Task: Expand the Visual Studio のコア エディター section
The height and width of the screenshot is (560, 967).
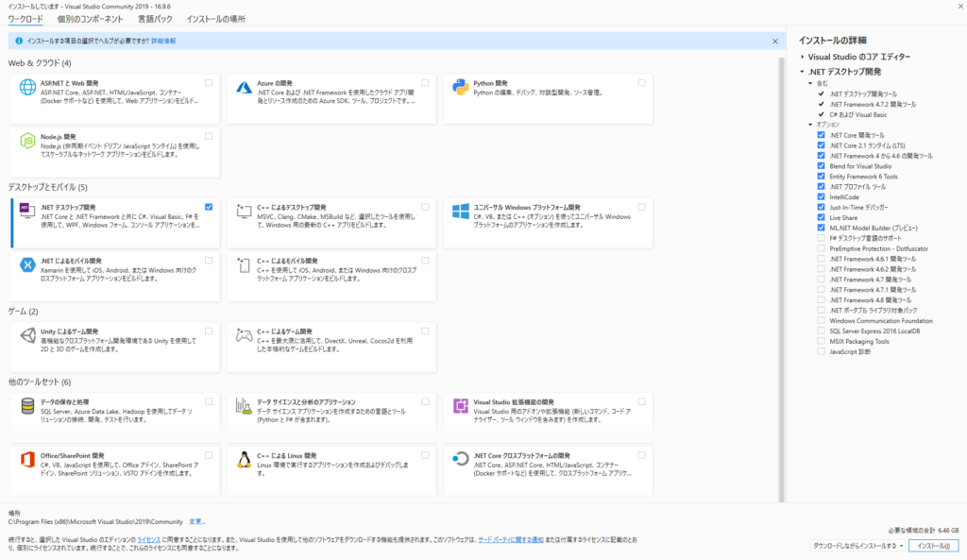Action: pyautogui.click(x=803, y=57)
